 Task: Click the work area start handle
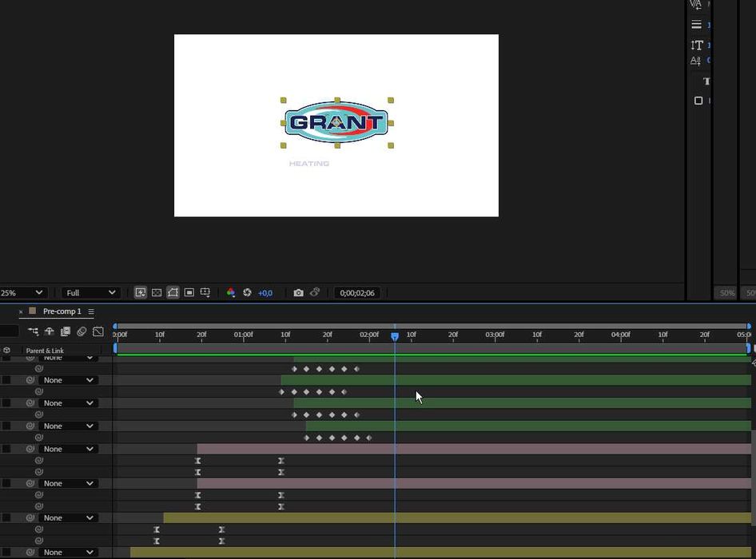coord(115,348)
